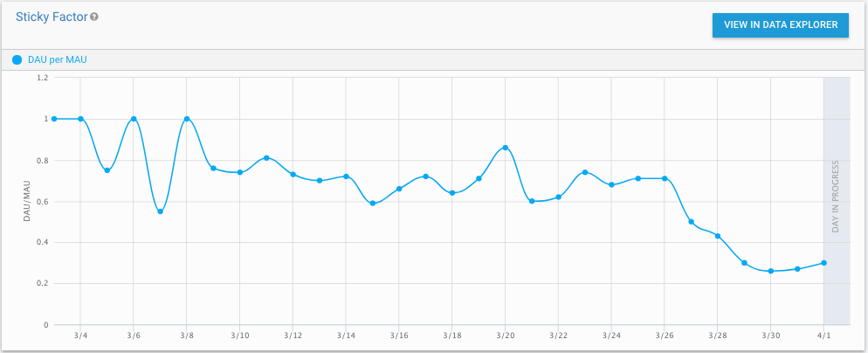The width and height of the screenshot is (868, 353).
Task: Select the last data point at 4/1
Action: click(824, 263)
